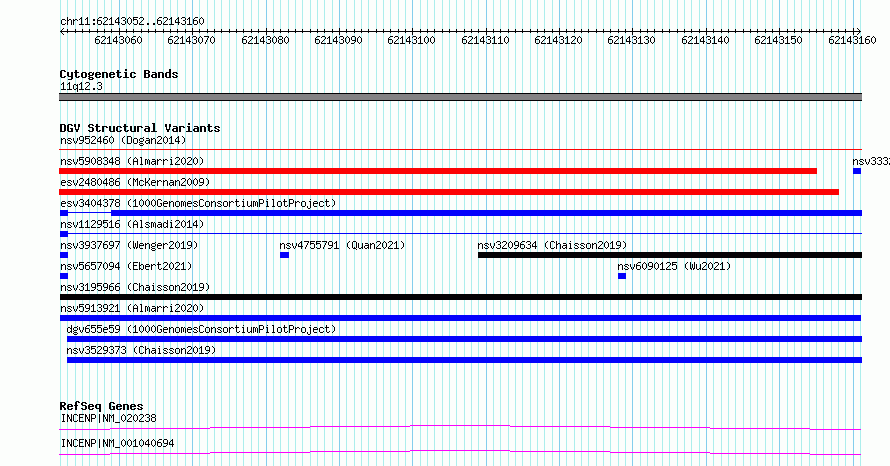Click the small blue nsv1129516 marker

[x=64, y=234]
